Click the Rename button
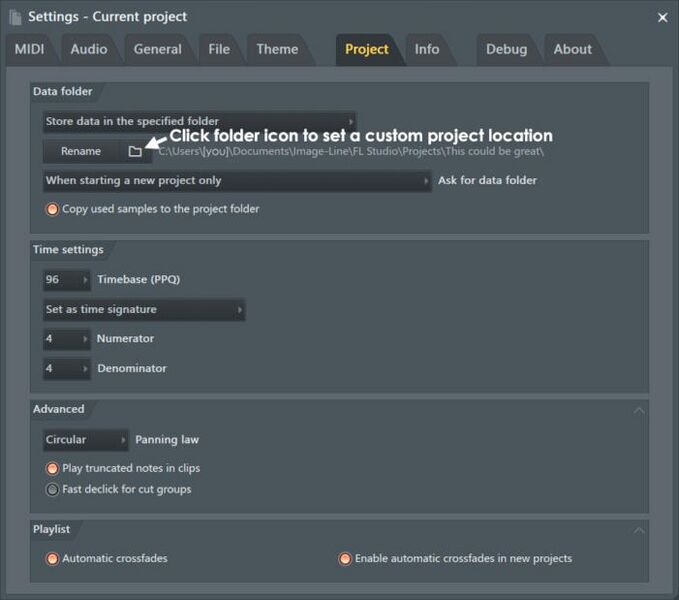 click(81, 151)
